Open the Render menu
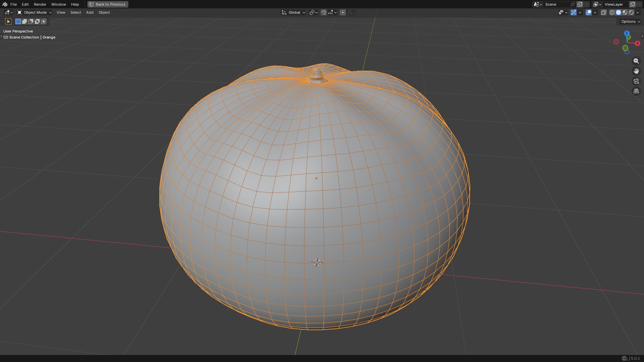Image resolution: width=644 pixels, height=362 pixels. coord(40,4)
